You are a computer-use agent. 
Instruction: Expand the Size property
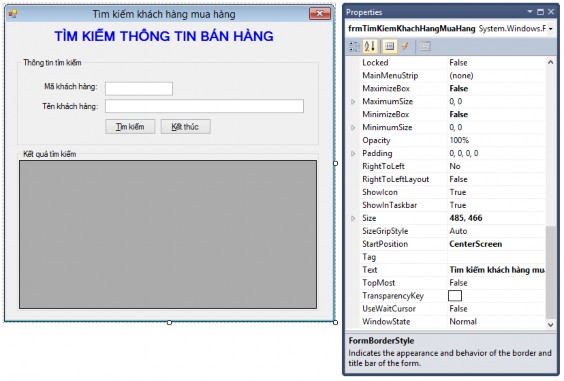353,218
